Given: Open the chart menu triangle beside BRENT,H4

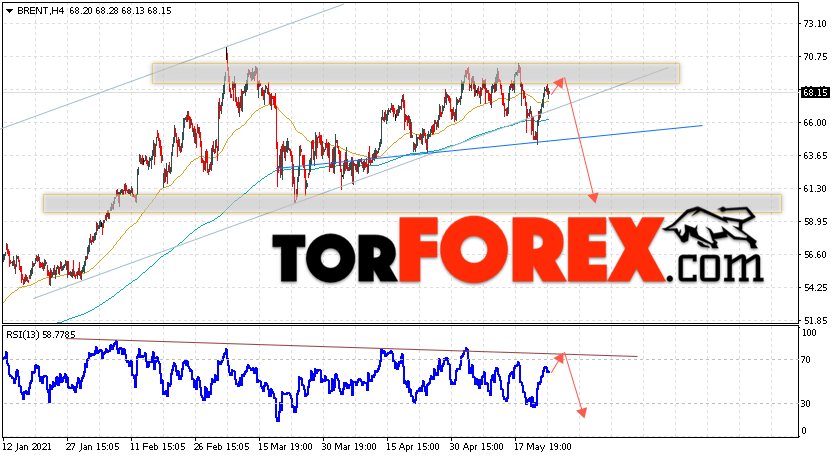Looking at the screenshot, I should pos(9,11).
